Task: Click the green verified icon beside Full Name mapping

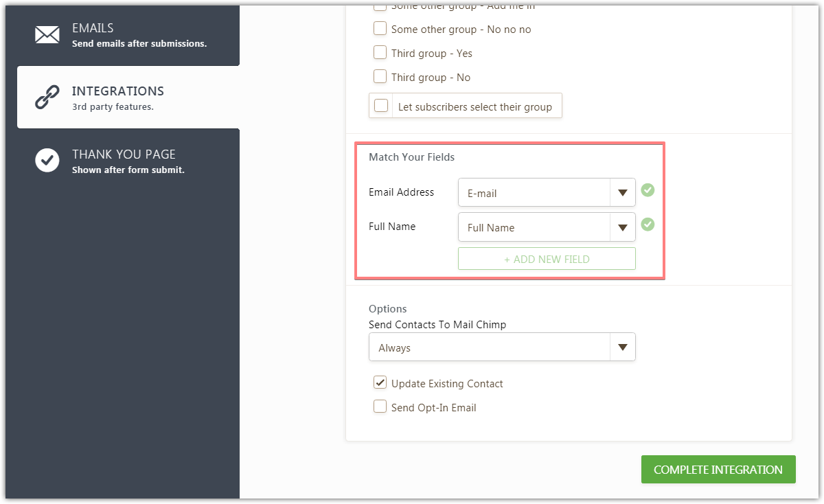Action: click(648, 225)
